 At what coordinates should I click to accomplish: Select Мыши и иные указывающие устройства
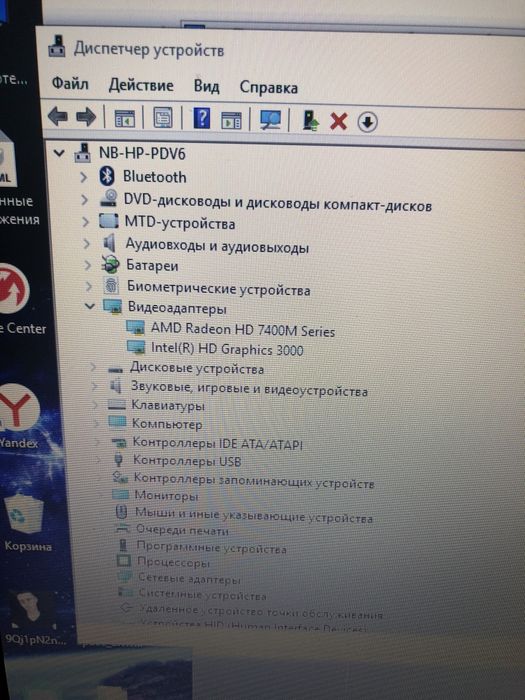click(x=254, y=516)
